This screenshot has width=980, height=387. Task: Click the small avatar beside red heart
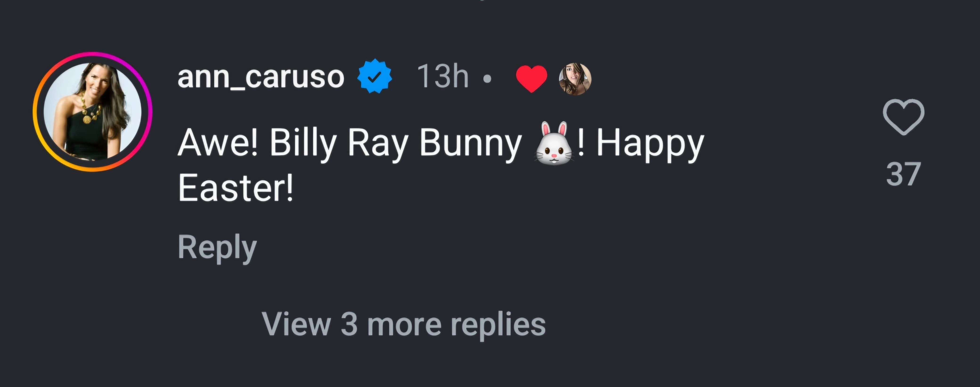coord(575,79)
